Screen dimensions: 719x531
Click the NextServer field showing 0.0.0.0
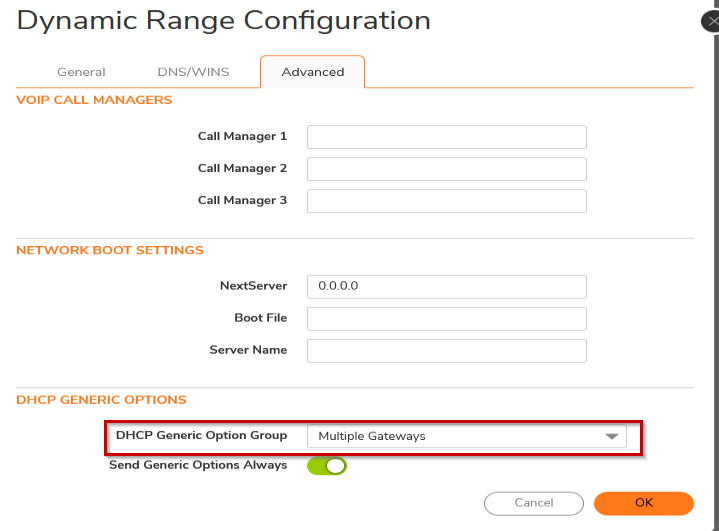click(x=446, y=286)
